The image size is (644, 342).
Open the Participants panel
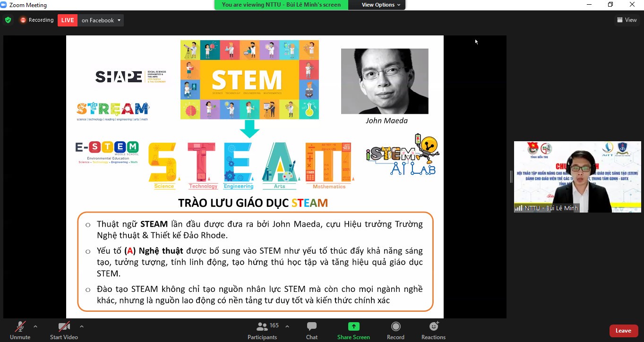[262, 330]
